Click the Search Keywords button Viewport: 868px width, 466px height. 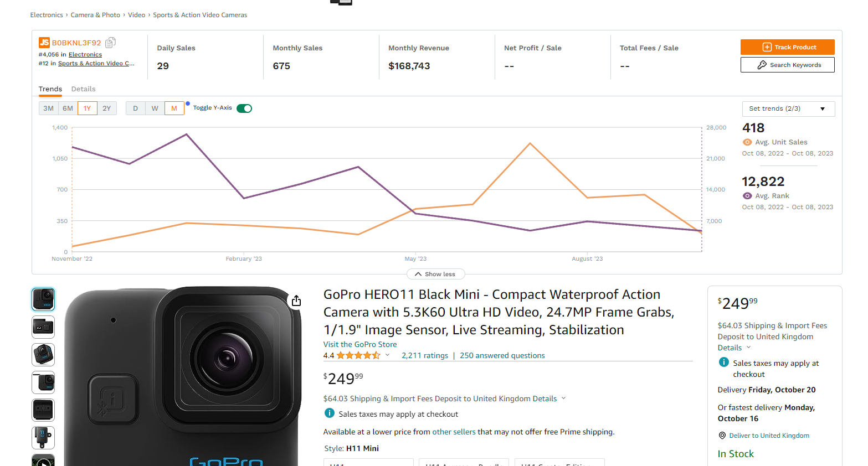(787, 65)
